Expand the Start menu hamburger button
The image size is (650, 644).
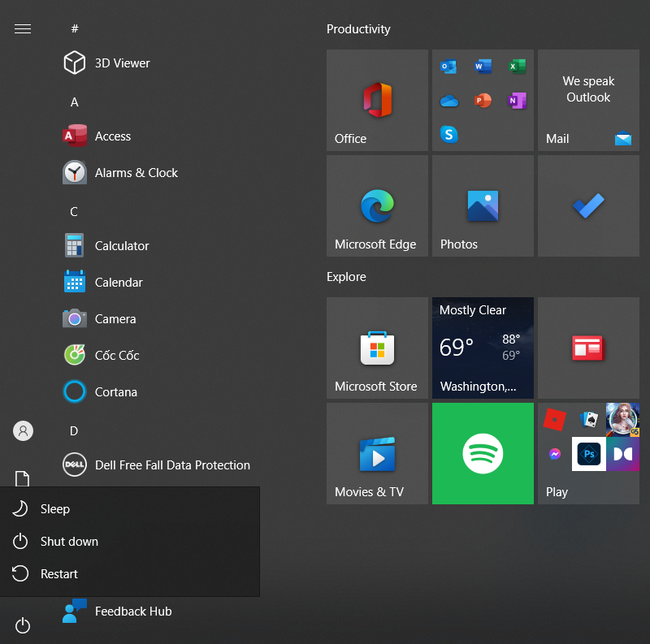pyautogui.click(x=23, y=28)
